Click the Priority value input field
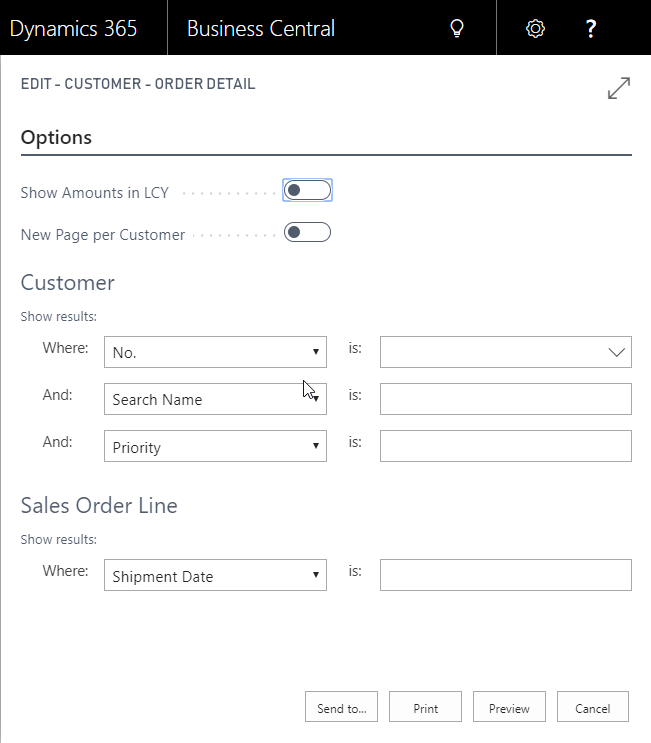This screenshot has width=651, height=743. coord(506,446)
